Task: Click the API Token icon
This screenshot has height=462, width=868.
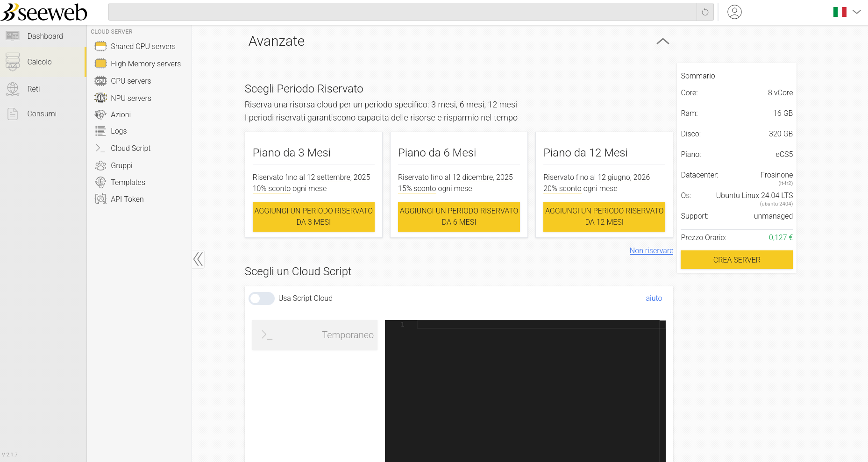Action: 100,199
